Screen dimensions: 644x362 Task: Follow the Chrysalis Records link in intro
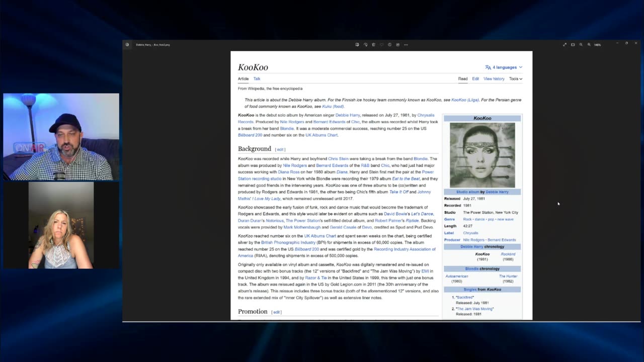pos(336,118)
